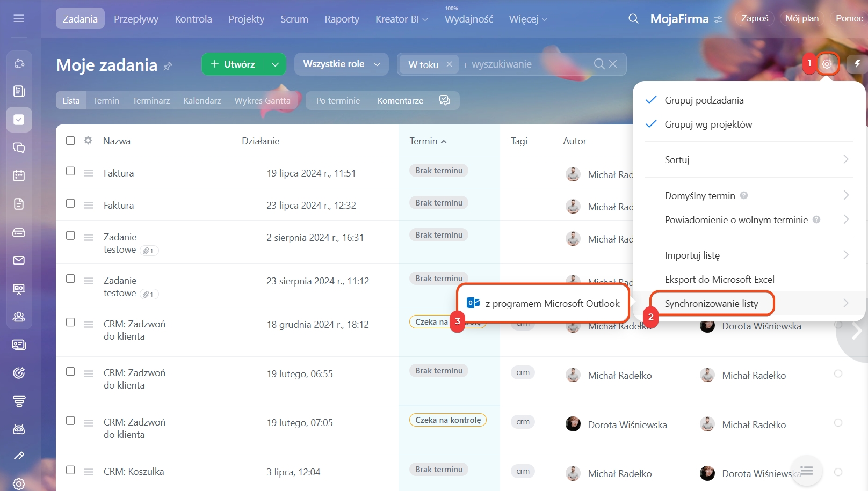Viewport: 868px width, 491px height.
Task: Open the hamburger menu in the sidebar
Action: 19,19
